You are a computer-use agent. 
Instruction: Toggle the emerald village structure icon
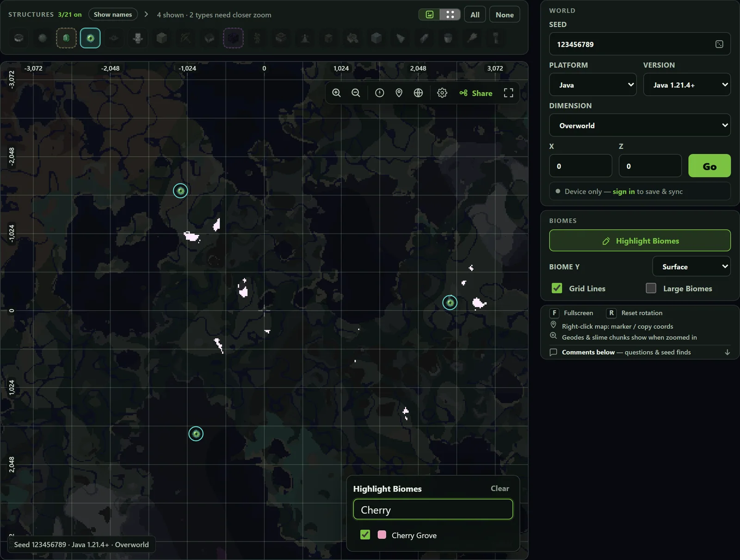[66, 38]
